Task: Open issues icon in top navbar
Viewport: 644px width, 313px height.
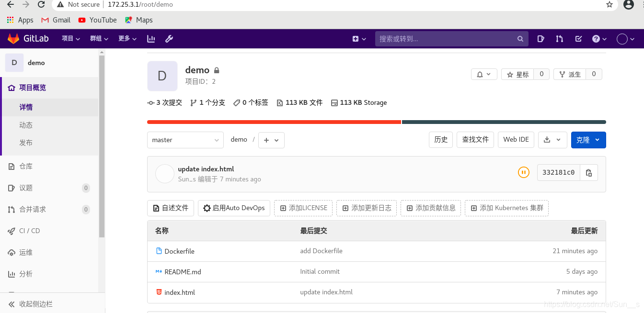Action: pos(541,39)
